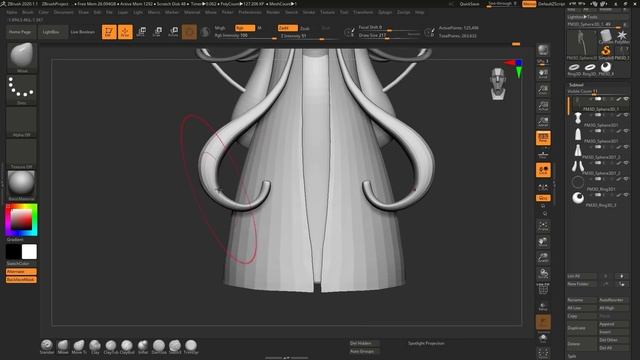Select the SimpleBrush tool thumbnail

pyautogui.click(x=606, y=51)
